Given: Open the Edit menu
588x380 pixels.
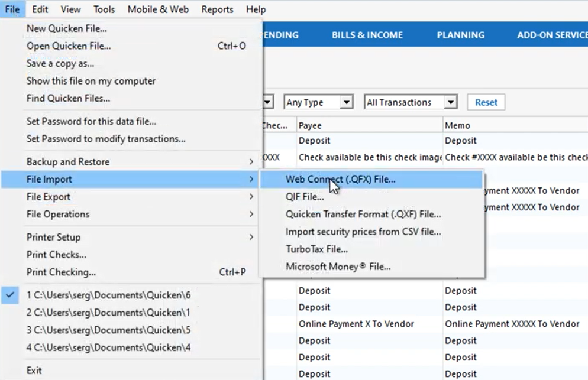Looking at the screenshot, I should [x=40, y=9].
